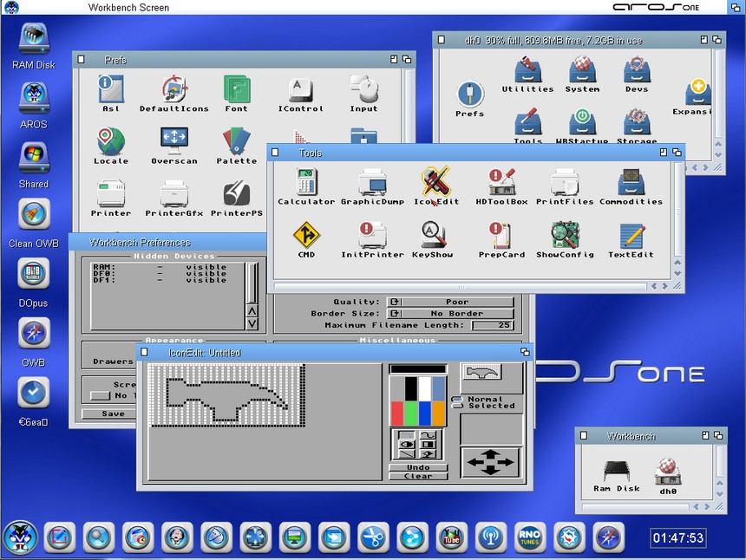Launch TextEdit from Tools window
Viewport: 746px width, 560px height.
tap(631, 236)
